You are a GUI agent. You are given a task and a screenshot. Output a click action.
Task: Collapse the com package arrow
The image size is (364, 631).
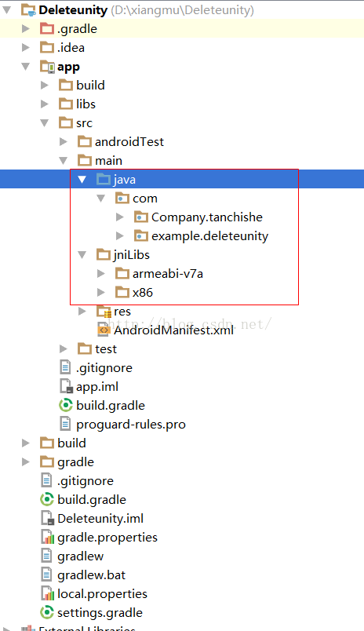coord(101,198)
